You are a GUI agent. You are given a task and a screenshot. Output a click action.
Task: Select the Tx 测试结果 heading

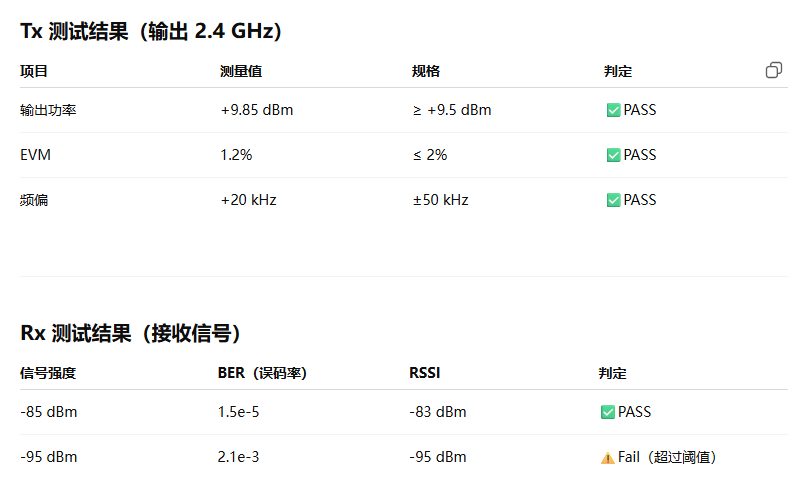[x=151, y=31]
